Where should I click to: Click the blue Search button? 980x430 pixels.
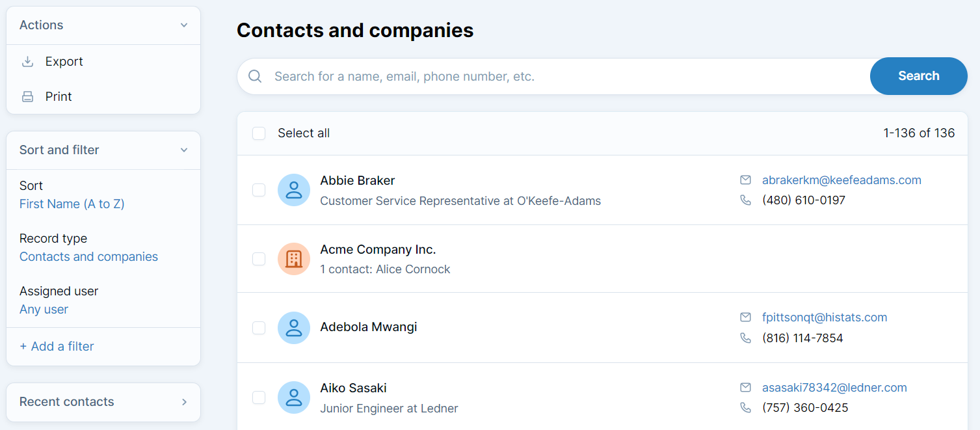919,76
